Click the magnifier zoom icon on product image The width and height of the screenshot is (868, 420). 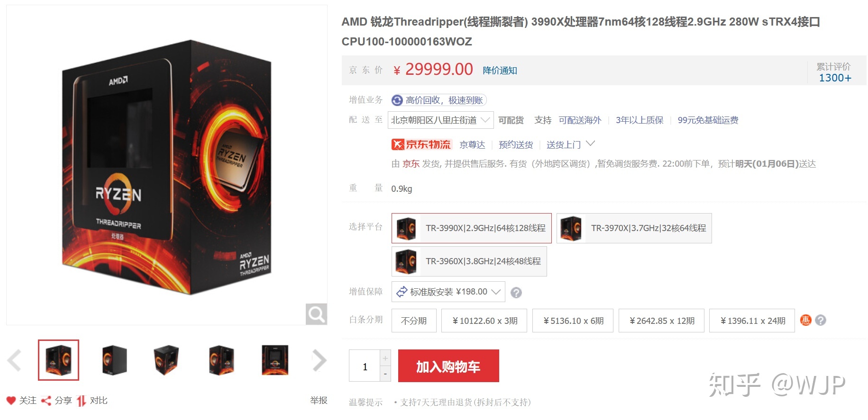pos(316,314)
